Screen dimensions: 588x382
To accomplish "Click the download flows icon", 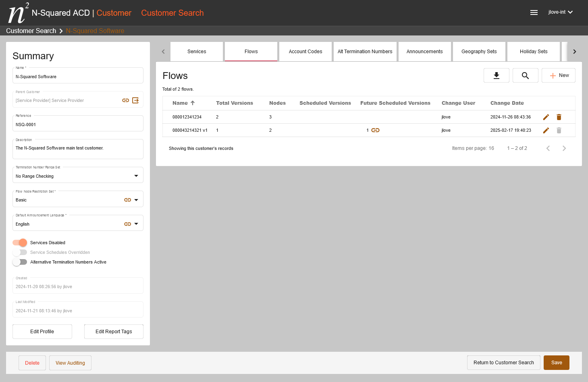I will pyautogui.click(x=496, y=75).
